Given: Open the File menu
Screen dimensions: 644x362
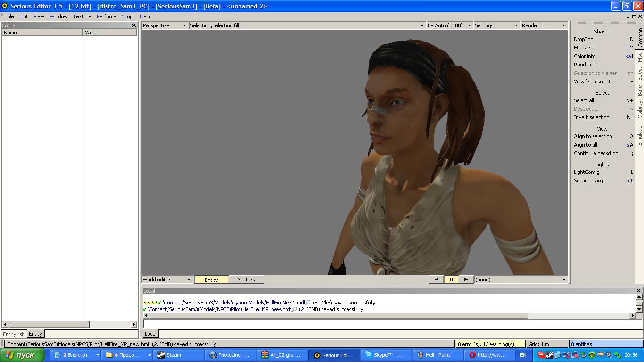Looking at the screenshot, I should (x=10, y=16).
